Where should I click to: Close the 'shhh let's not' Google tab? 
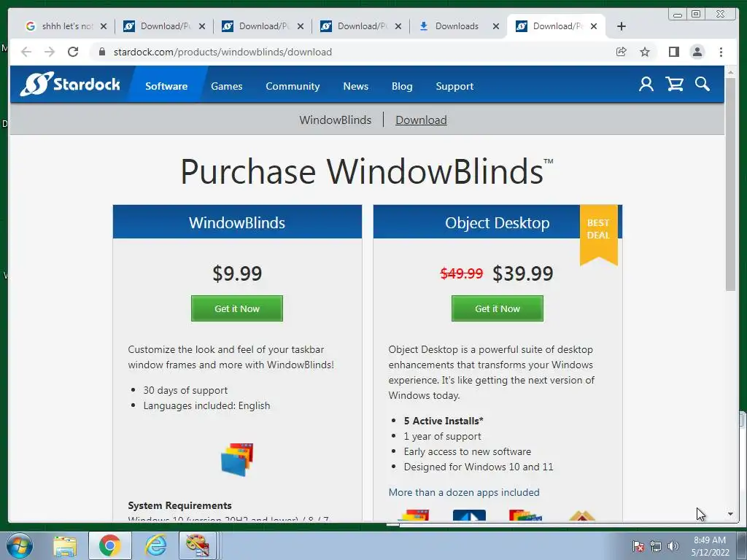coord(104,26)
